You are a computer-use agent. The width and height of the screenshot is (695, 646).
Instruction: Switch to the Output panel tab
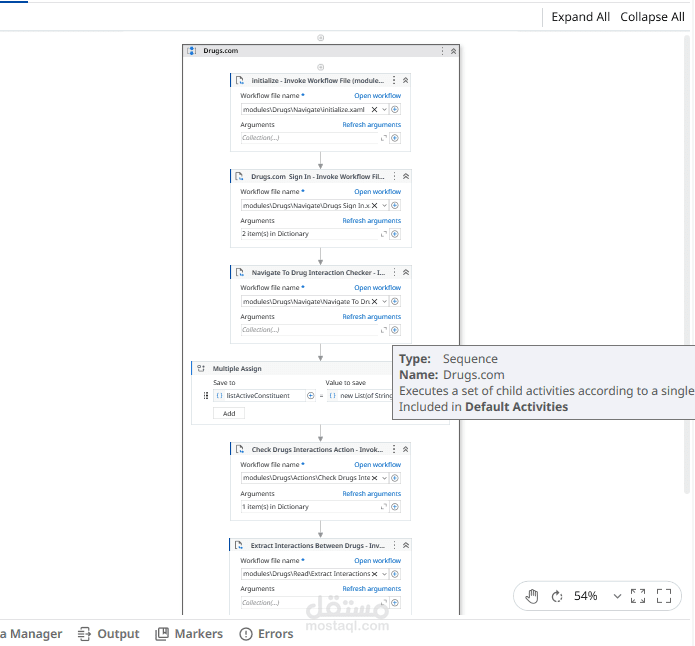pos(109,634)
